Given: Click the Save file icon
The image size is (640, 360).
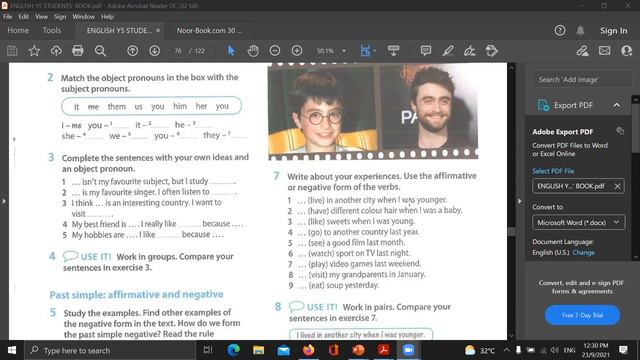Looking at the screenshot, I should pos(12,51).
